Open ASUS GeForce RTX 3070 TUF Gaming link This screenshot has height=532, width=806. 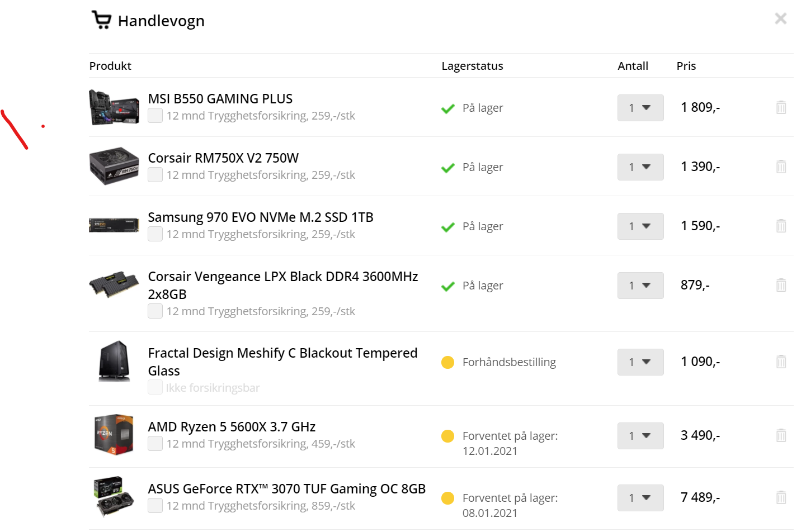coord(287,489)
